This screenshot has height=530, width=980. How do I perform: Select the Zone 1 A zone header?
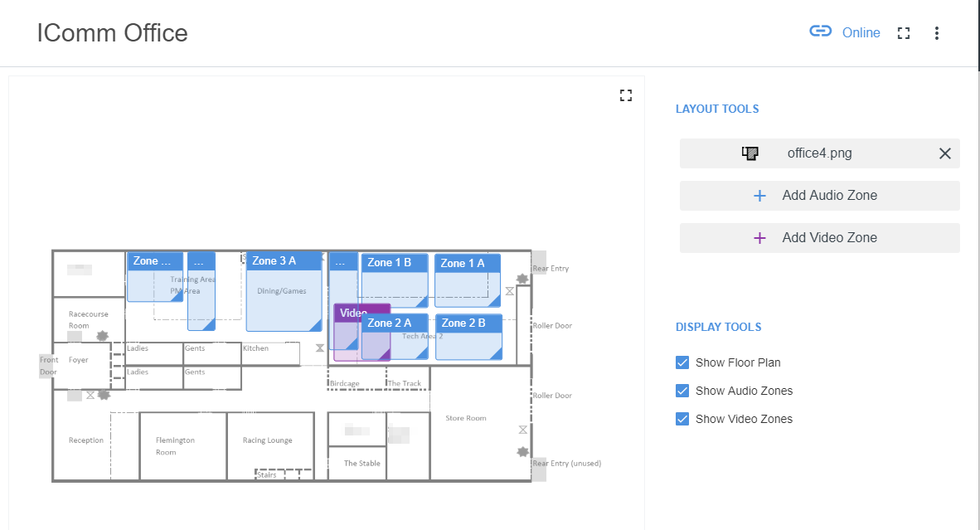tap(467, 263)
